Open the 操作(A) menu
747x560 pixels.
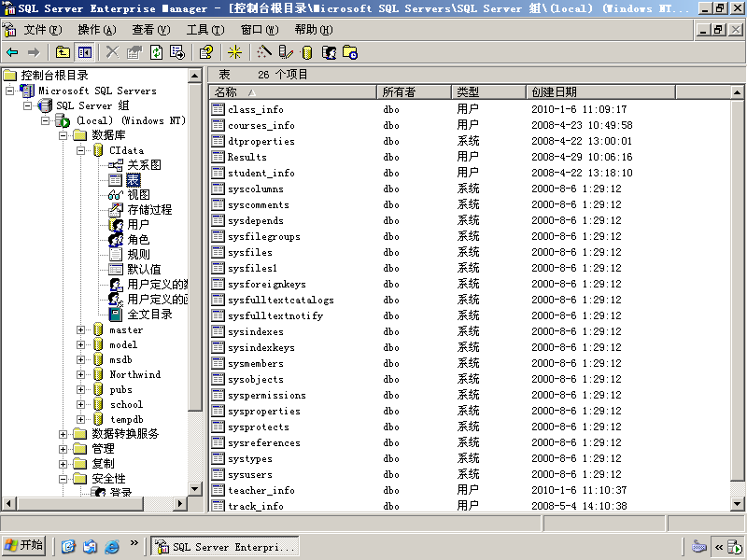[x=97, y=30]
